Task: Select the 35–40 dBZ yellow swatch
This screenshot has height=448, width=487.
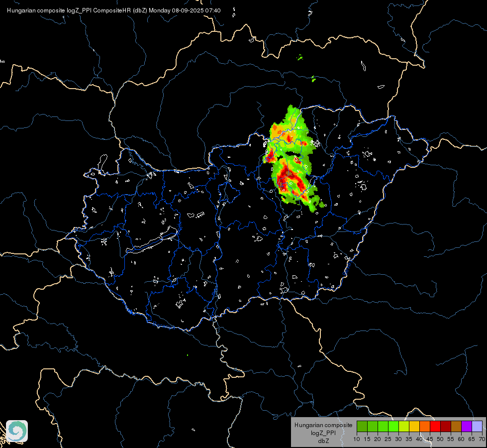Action: point(414,426)
